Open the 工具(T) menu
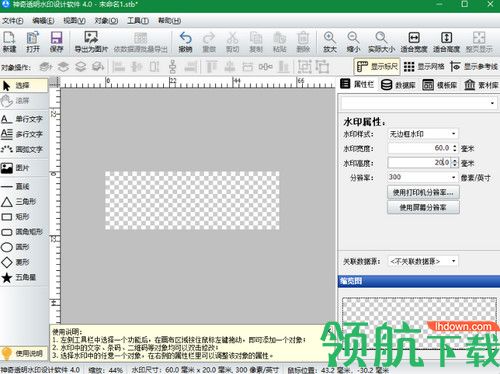The height and width of the screenshot is (374, 500). pyautogui.click(x=138, y=21)
